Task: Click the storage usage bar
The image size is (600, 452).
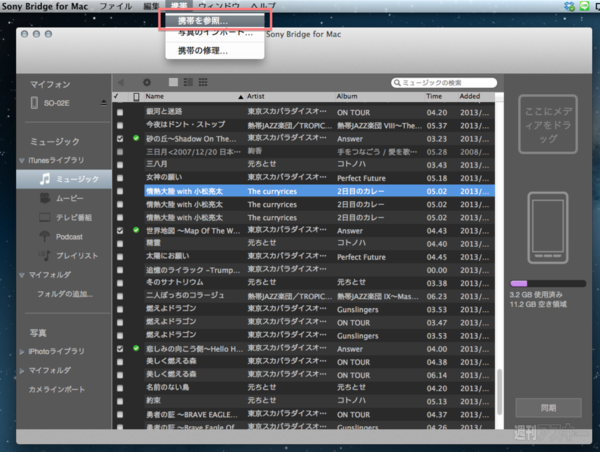Action: [x=548, y=284]
